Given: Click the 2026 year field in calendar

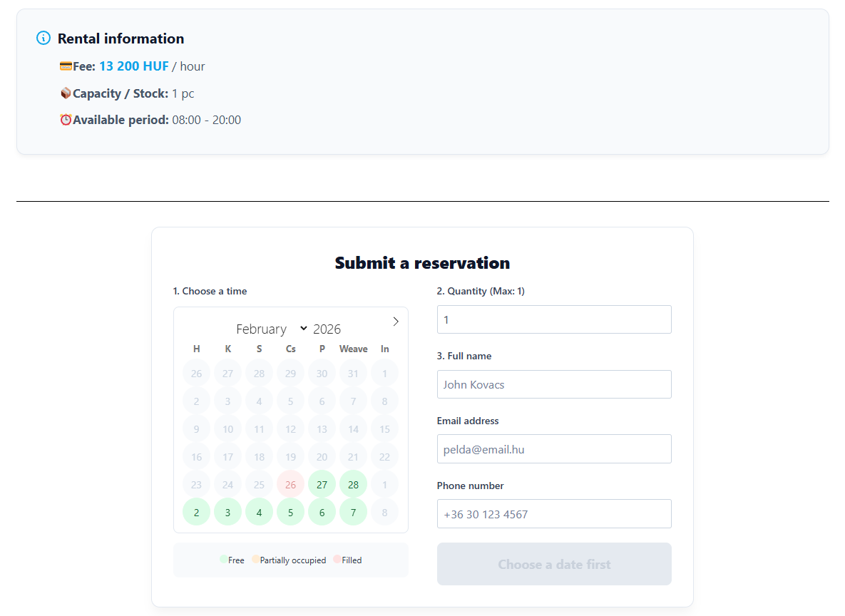Looking at the screenshot, I should (327, 329).
